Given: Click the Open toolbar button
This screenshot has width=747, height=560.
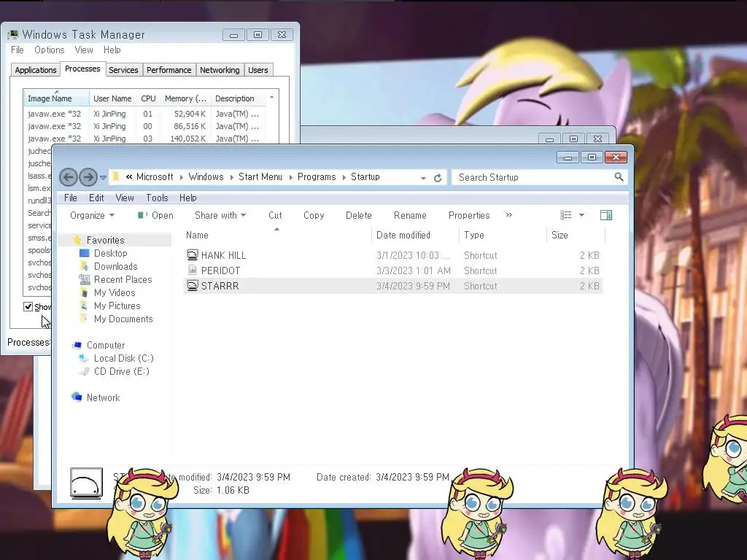Looking at the screenshot, I should click(x=156, y=215).
